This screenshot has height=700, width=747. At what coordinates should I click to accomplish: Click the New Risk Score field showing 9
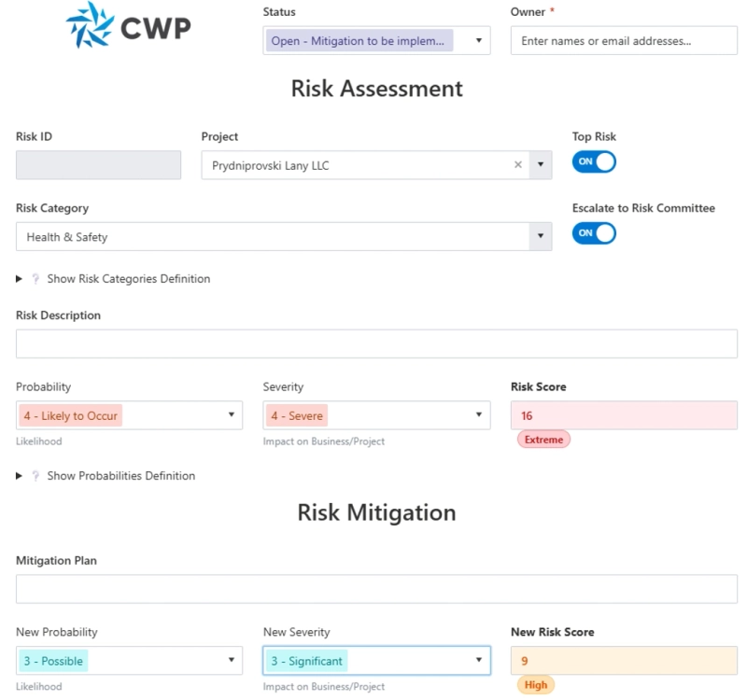click(624, 661)
